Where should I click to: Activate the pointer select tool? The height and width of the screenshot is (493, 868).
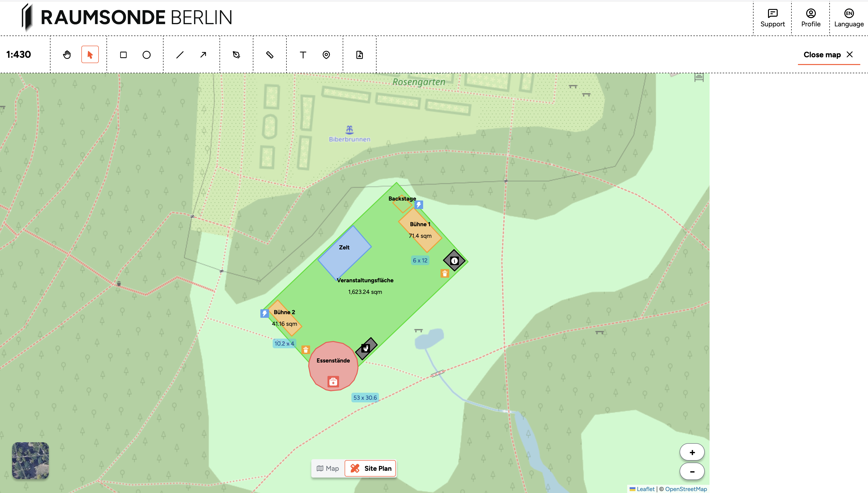click(90, 55)
